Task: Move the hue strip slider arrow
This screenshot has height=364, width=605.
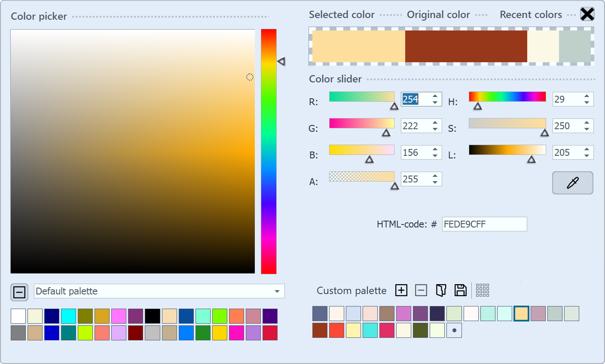Action: coord(281,61)
